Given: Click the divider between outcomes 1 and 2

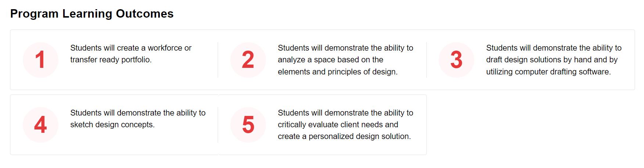Looking at the screenshot, I should click(218, 60).
